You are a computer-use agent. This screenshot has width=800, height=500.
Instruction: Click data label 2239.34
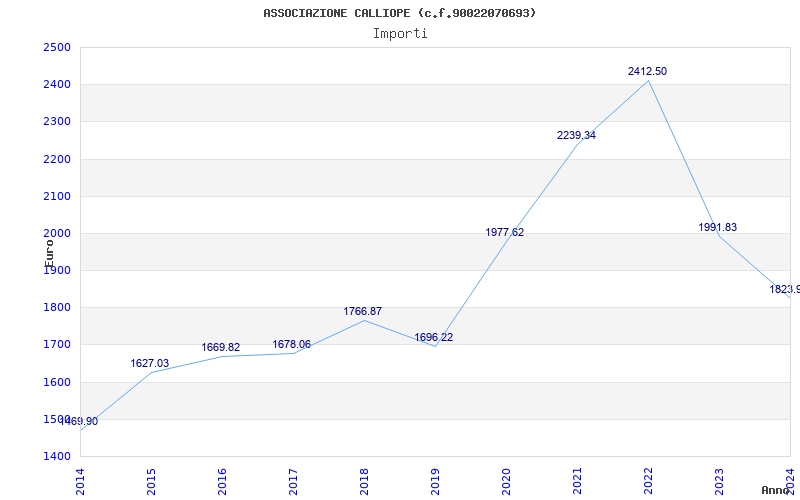point(576,135)
